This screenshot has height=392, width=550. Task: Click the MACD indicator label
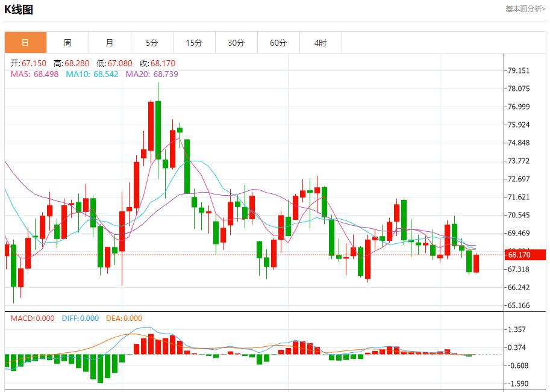point(33,319)
